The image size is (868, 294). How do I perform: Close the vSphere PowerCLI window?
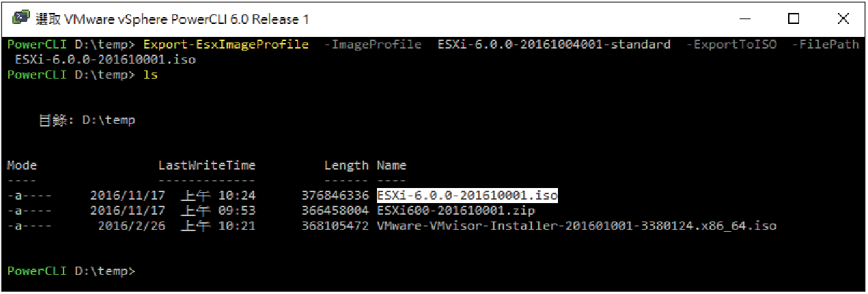click(842, 19)
